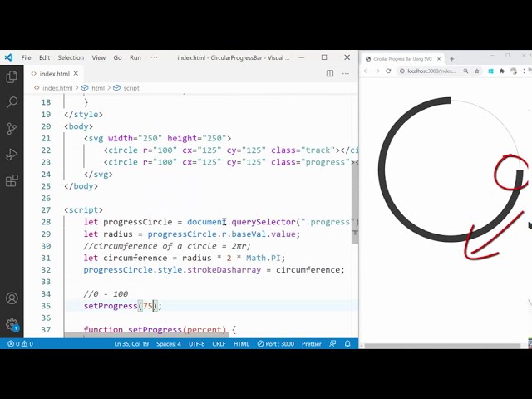Open the Go menu
The width and height of the screenshot is (532, 399).
117,57
